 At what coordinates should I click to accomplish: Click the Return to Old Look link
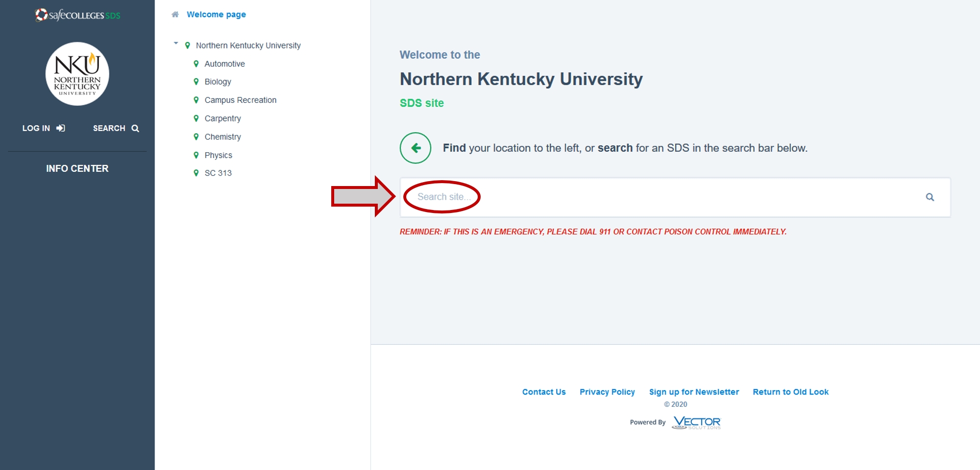point(790,392)
